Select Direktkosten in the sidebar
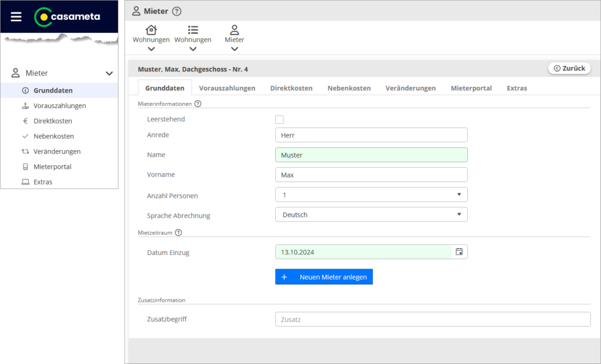601x364 pixels. (x=53, y=121)
